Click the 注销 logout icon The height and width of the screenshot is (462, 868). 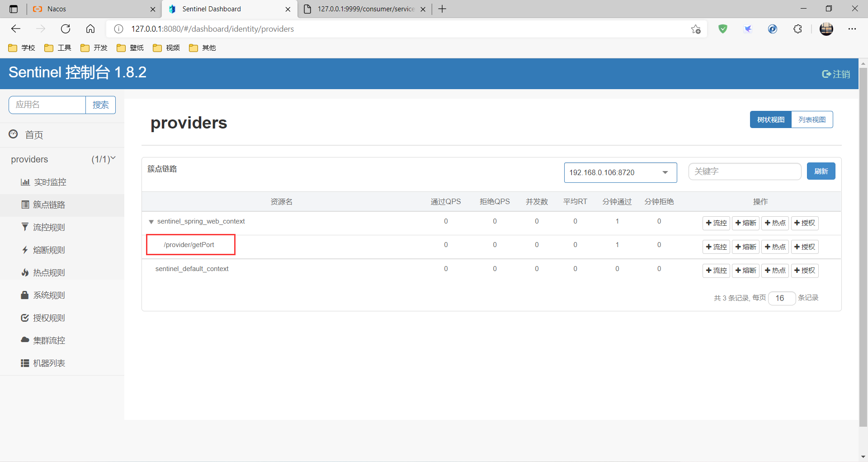(x=826, y=74)
